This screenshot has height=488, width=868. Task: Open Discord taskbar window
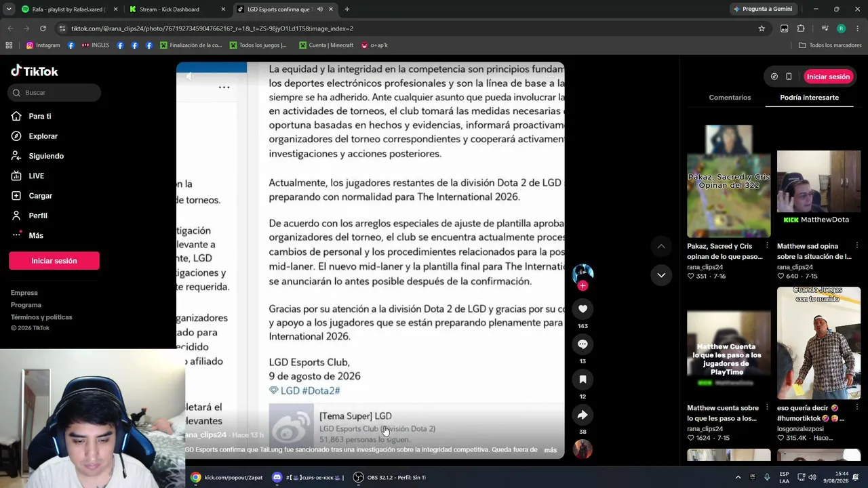coord(309,477)
